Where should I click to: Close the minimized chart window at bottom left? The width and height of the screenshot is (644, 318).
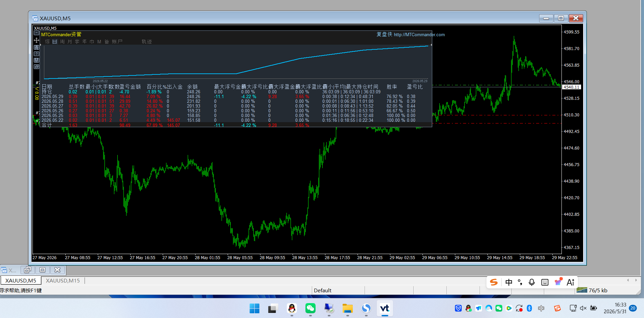point(57,270)
